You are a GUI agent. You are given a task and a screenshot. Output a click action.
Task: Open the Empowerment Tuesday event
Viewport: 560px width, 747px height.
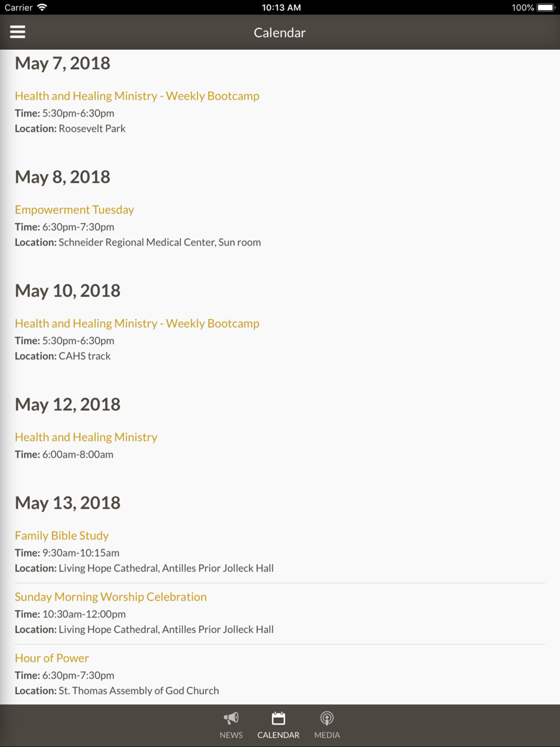[x=74, y=209]
